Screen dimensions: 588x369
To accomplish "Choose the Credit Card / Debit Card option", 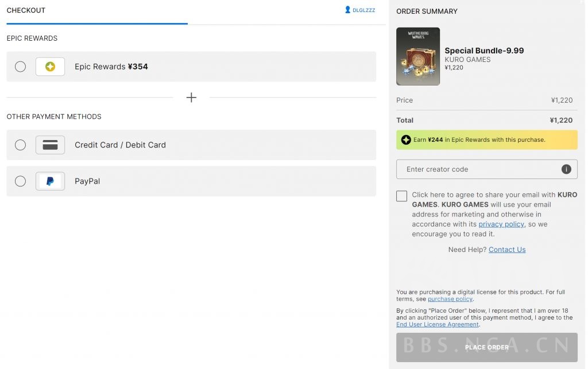I will (21, 145).
